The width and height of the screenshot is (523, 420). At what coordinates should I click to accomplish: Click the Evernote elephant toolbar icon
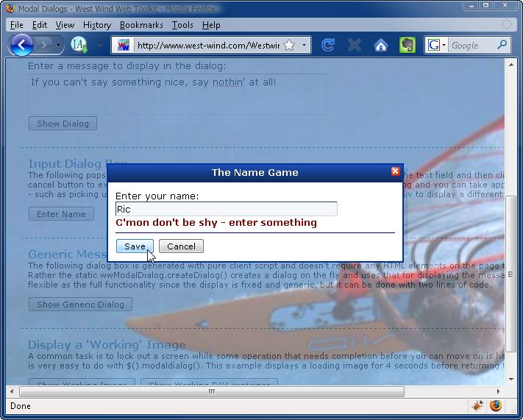pos(407,46)
